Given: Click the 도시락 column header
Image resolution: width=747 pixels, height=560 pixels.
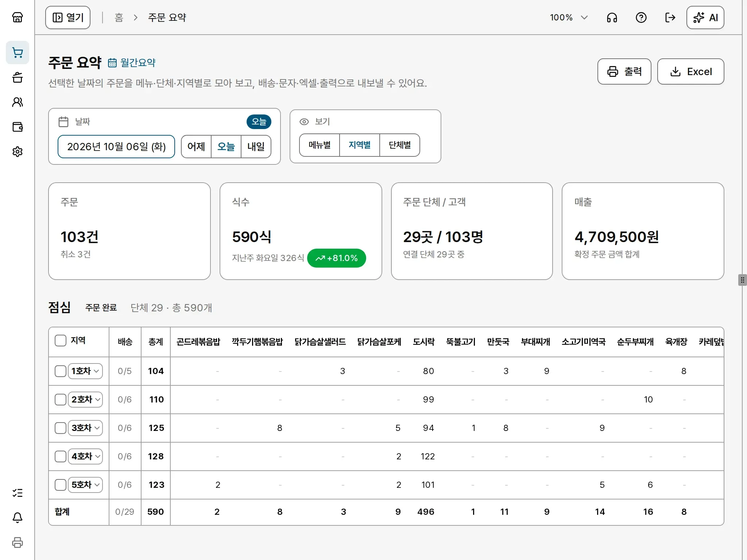Looking at the screenshot, I should 424,342.
